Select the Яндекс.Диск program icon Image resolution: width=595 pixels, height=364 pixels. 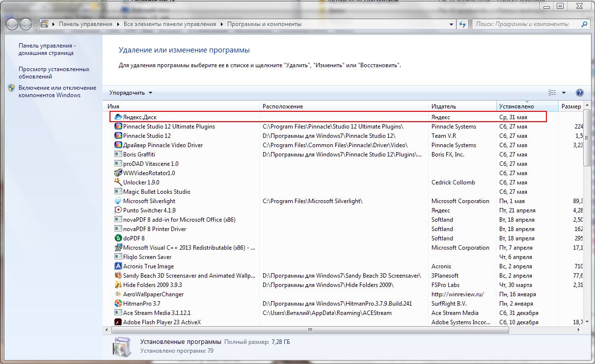click(118, 117)
